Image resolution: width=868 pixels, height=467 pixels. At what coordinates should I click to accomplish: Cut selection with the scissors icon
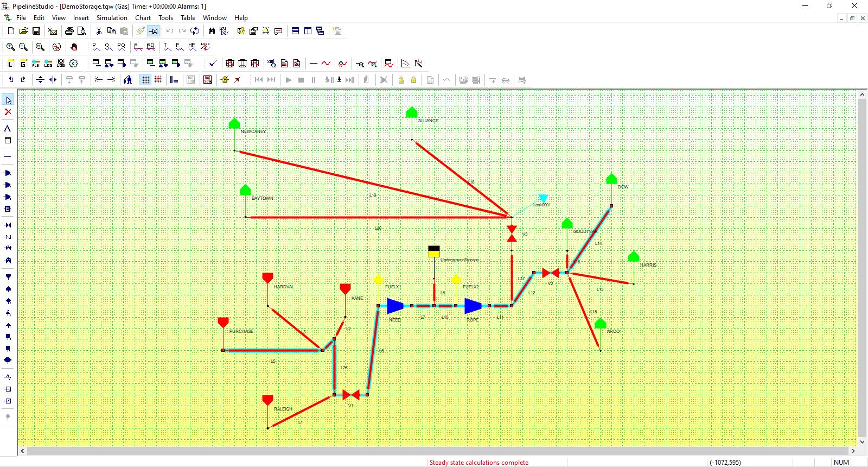[x=99, y=31]
